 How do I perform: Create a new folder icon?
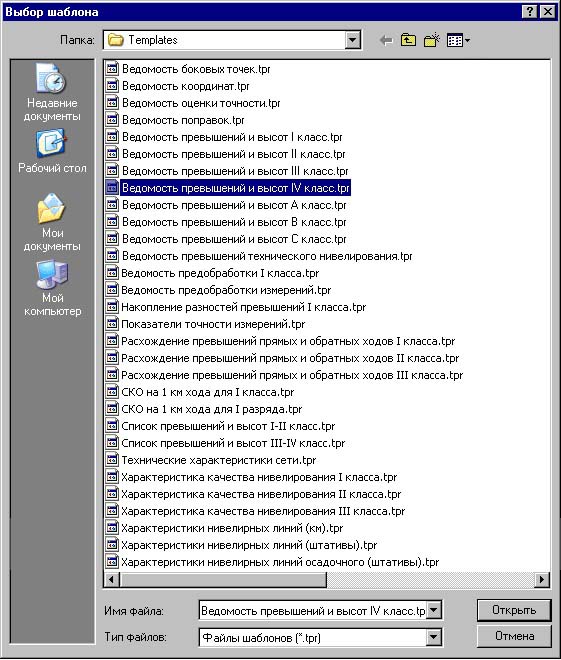click(431, 40)
